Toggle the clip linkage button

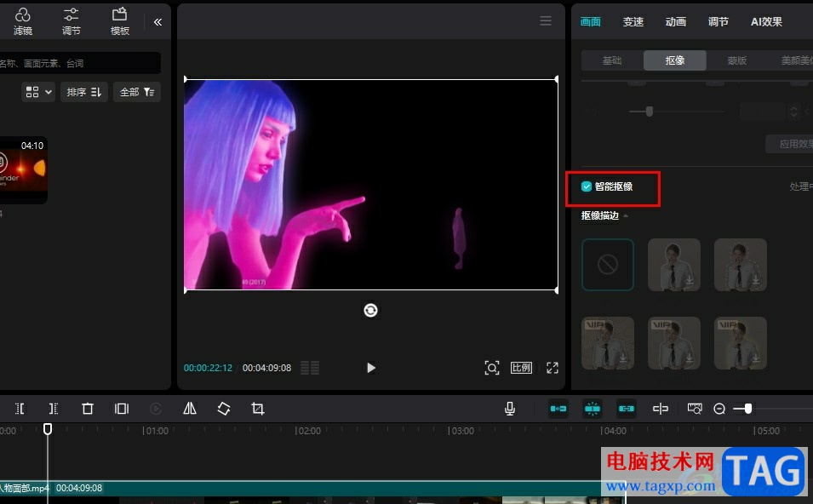(627, 409)
